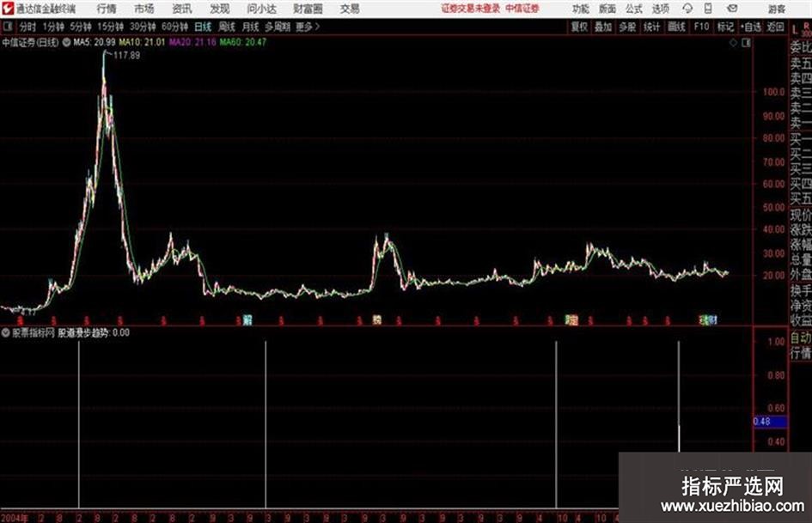
Task: Click the mobile phone icon
Action: [708, 9]
